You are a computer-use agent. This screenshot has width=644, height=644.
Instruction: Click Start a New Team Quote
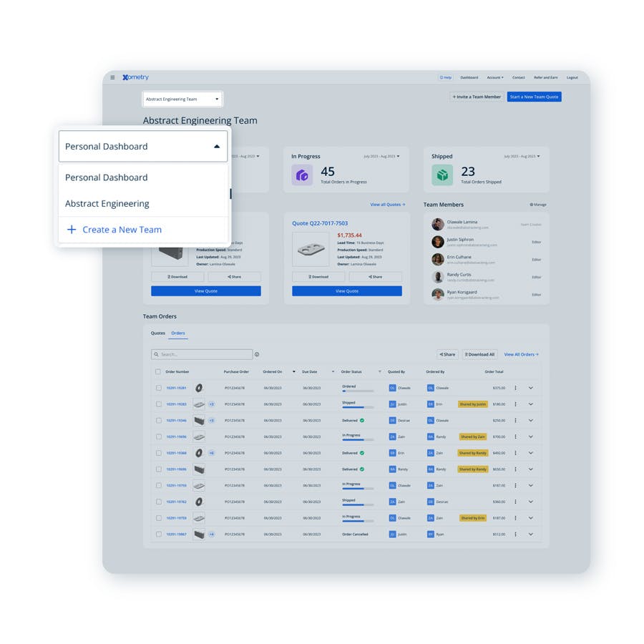[534, 97]
